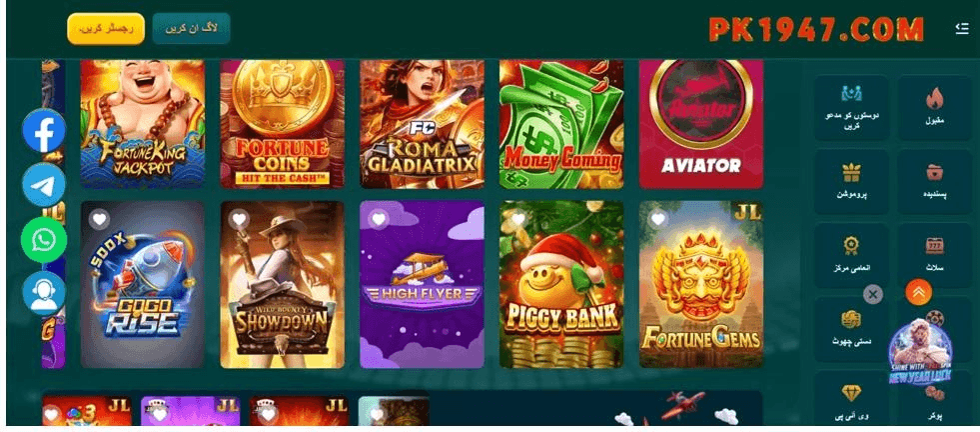The width and height of the screenshot is (980, 432).
Task: Toggle favorite heart on Piggy Bank
Action: point(518,219)
